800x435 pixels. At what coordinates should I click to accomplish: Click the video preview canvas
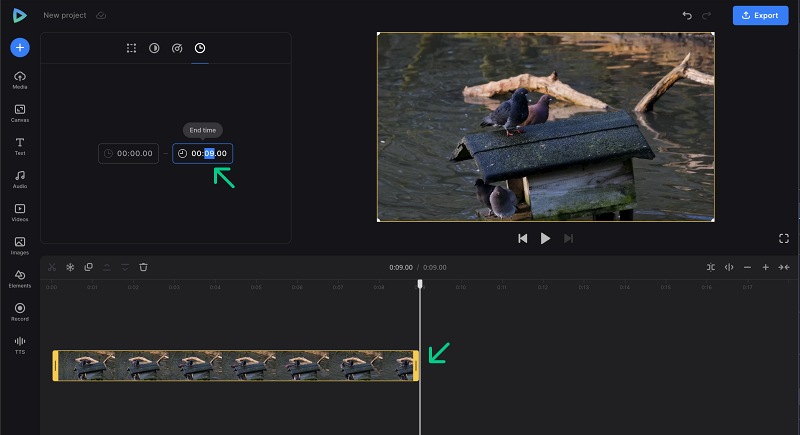coord(545,127)
